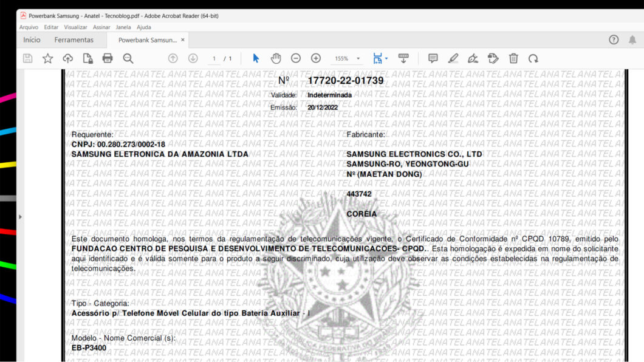Click the Tipo - Categoria: label

coord(100,303)
